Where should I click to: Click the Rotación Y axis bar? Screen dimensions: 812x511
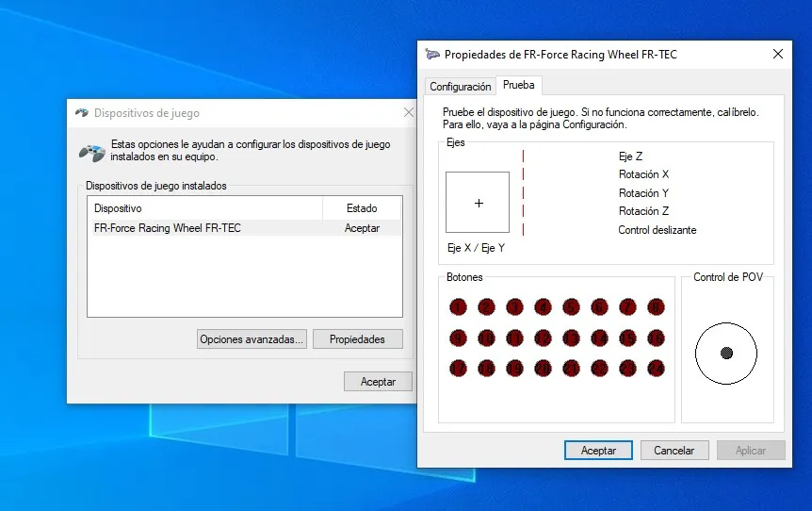(x=523, y=192)
